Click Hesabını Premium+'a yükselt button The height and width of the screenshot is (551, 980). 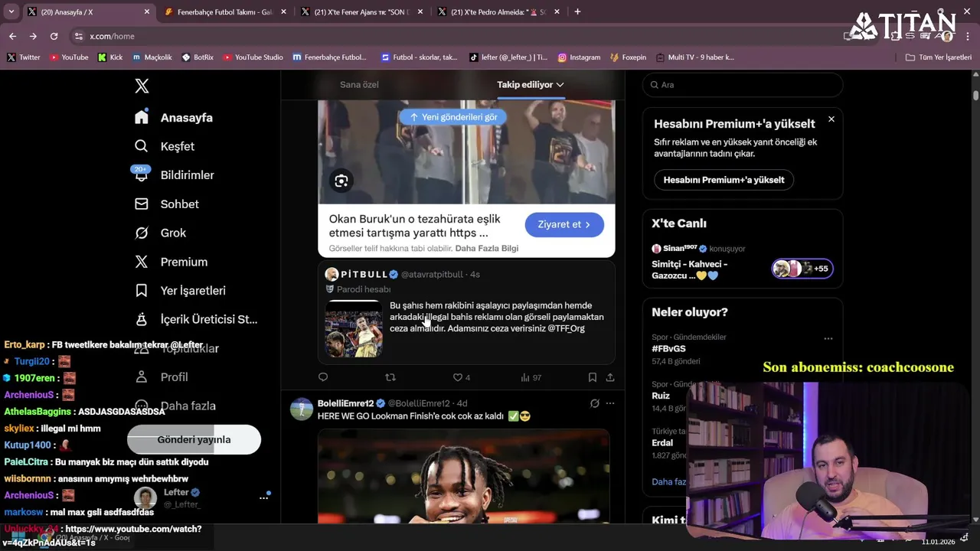(724, 180)
